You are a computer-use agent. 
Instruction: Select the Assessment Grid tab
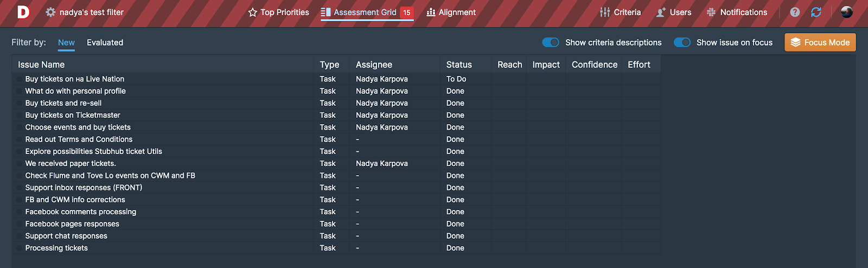point(365,12)
